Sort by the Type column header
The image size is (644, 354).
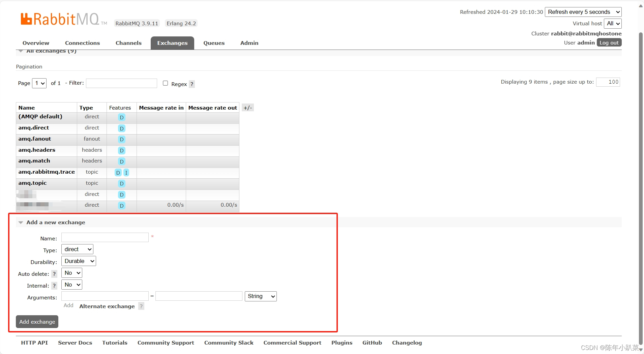point(86,108)
